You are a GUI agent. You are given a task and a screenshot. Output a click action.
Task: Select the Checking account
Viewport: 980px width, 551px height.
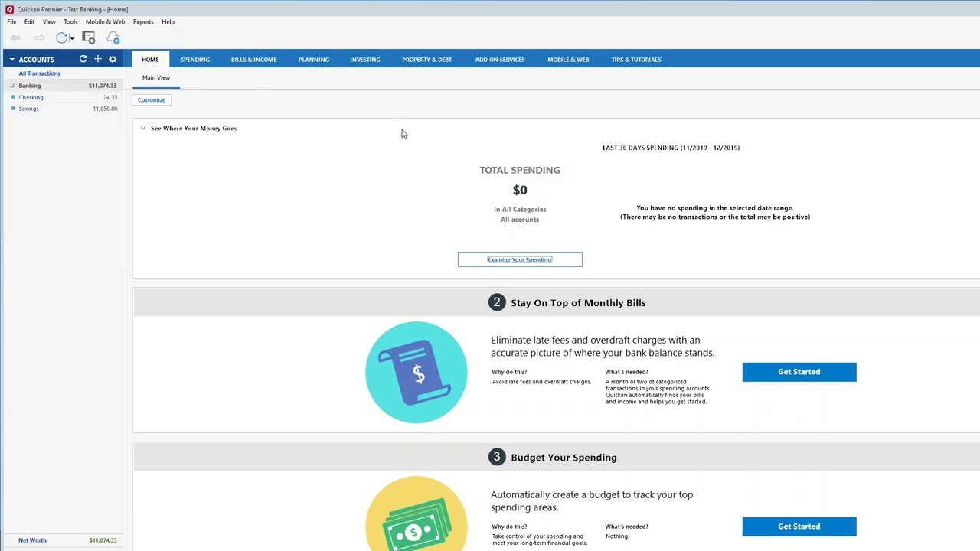pos(31,97)
